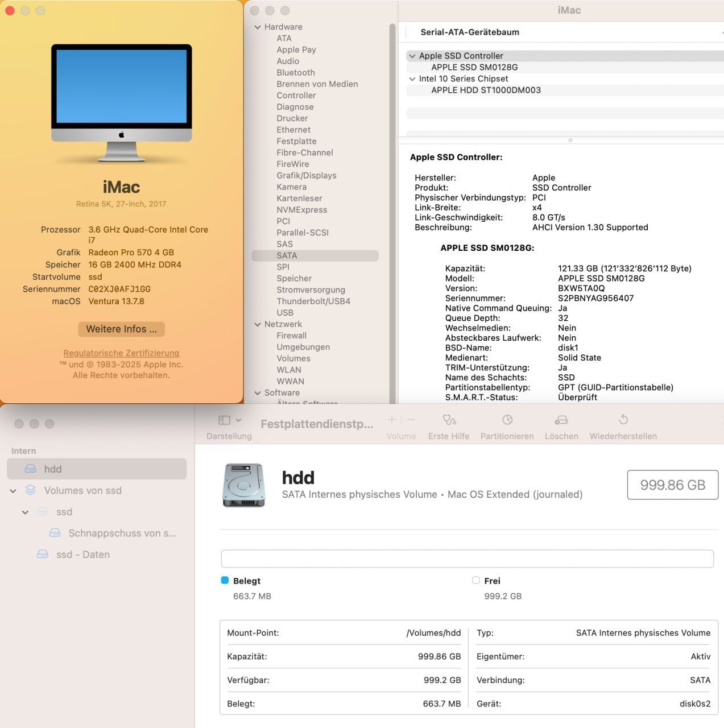Screen dimensions: 724x728
Task: Click the blue Belegt legend swatch
Action: 225,580
